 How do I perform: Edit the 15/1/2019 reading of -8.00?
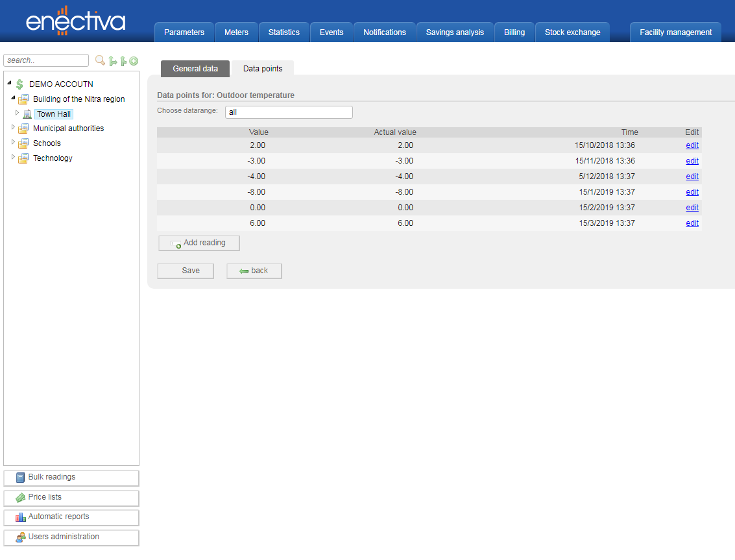(692, 192)
